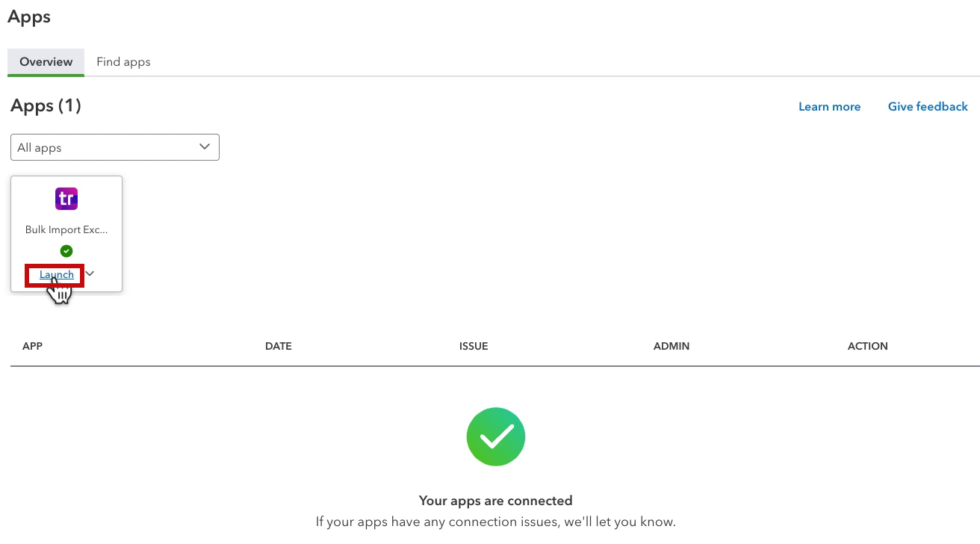The image size is (980, 544).
Task: Click the 'Your apps are connected' message
Action: [x=496, y=501]
